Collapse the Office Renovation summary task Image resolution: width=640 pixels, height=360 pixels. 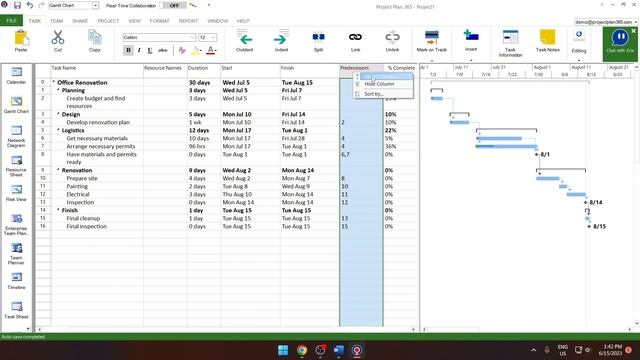53,82
